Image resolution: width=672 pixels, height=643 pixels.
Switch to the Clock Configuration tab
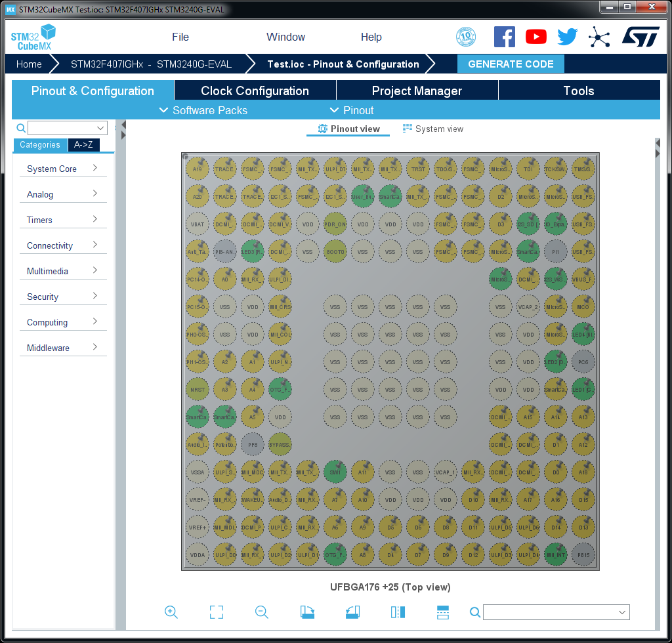255,91
